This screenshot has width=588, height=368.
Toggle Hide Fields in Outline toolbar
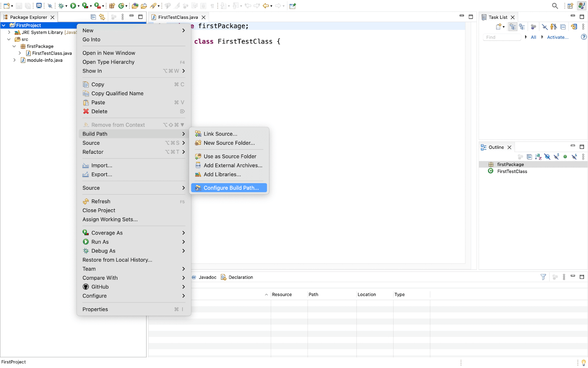[x=547, y=157]
